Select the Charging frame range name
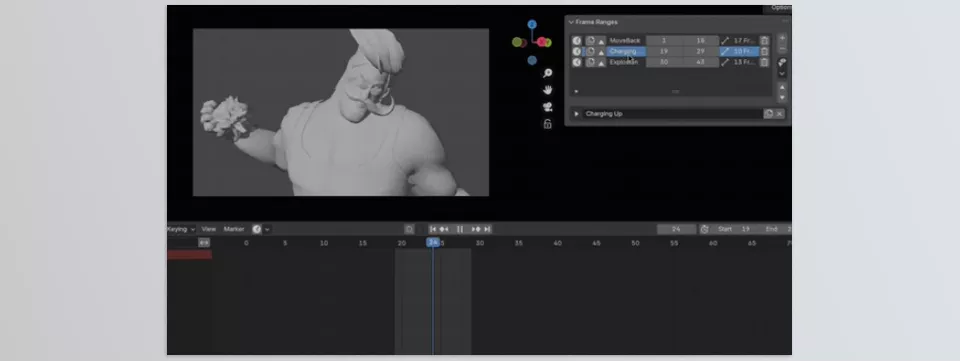This screenshot has width=960, height=361. tap(625, 51)
